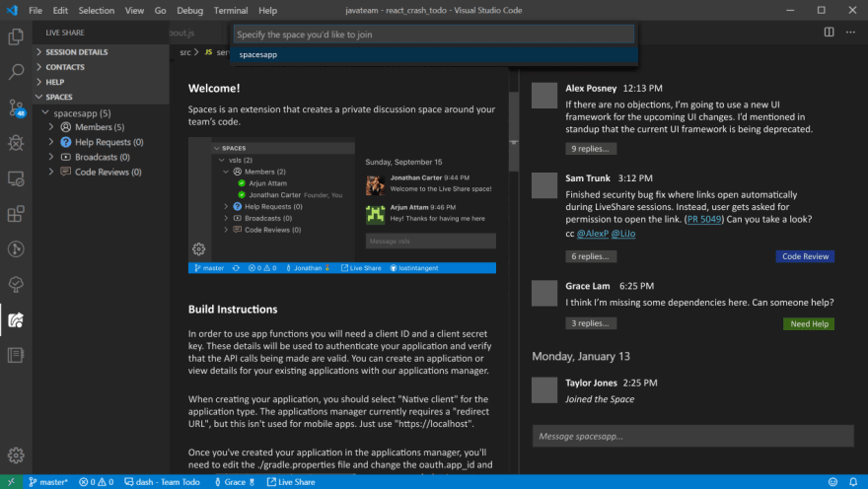Screen dimensions: 868x489
Task: Open the Explorer view in the activity bar
Action: [16, 36]
